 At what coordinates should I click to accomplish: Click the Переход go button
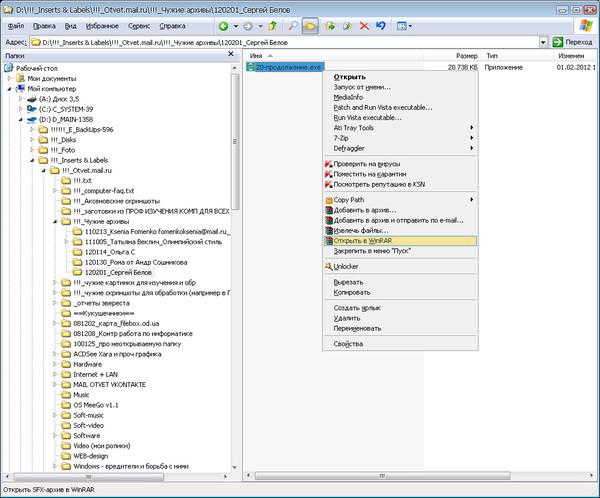click(573, 42)
